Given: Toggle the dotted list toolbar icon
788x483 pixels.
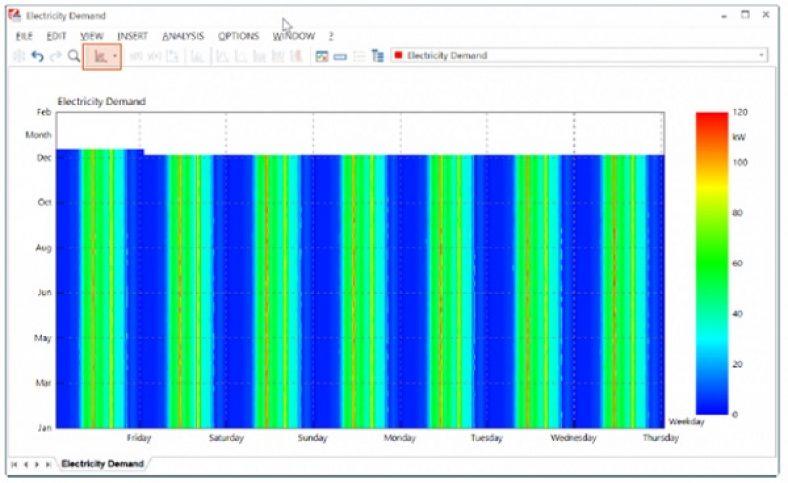Looking at the screenshot, I should coord(358,57).
